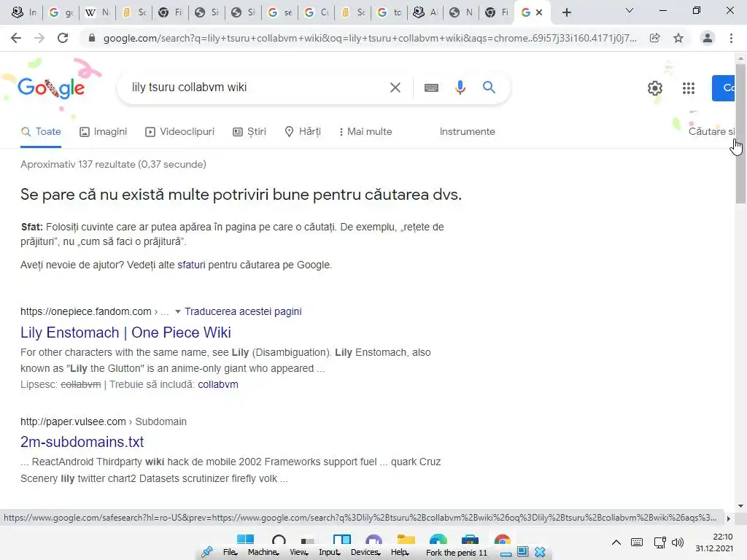This screenshot has width=747, height=560.
Task: Switch to Hărți results
Action: click(303, 132)
